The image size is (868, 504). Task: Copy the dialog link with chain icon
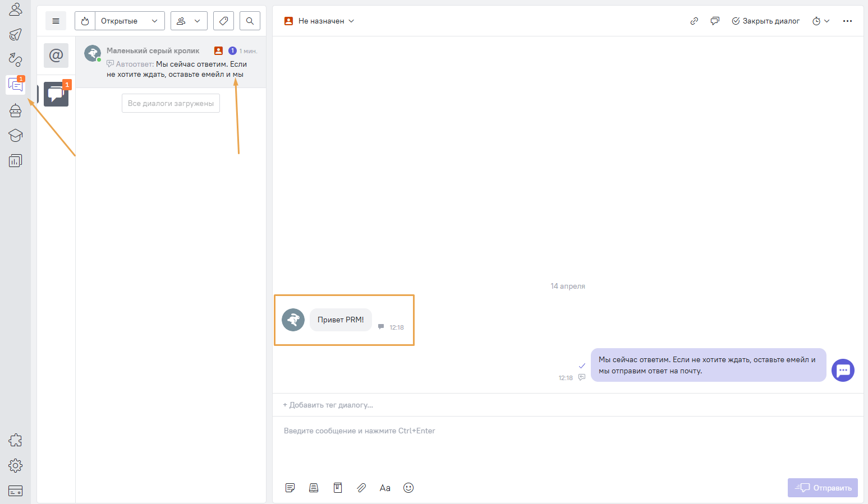pyautogui.click(x=694, y=21)
